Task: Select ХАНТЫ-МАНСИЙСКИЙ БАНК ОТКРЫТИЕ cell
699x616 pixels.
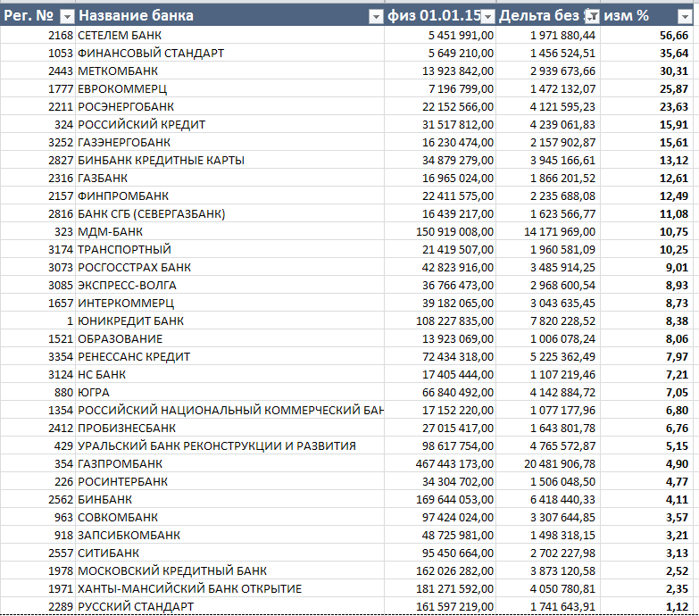Action: point(229,588)
